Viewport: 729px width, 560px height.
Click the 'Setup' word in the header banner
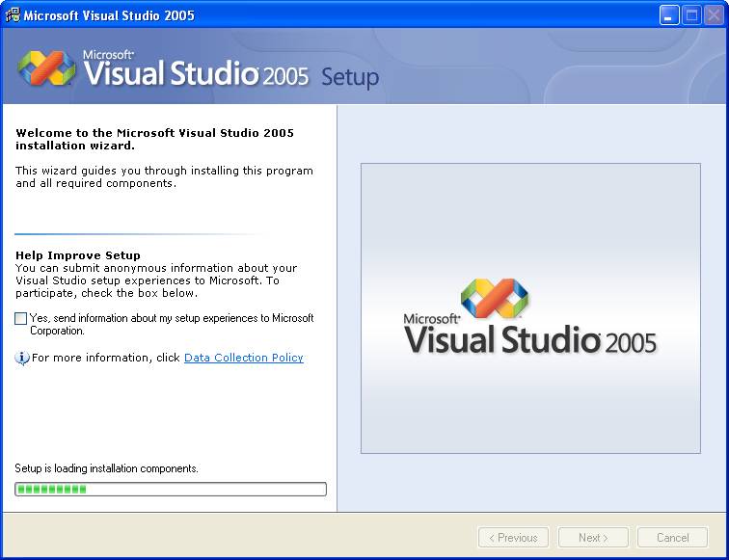click(350, 78)
